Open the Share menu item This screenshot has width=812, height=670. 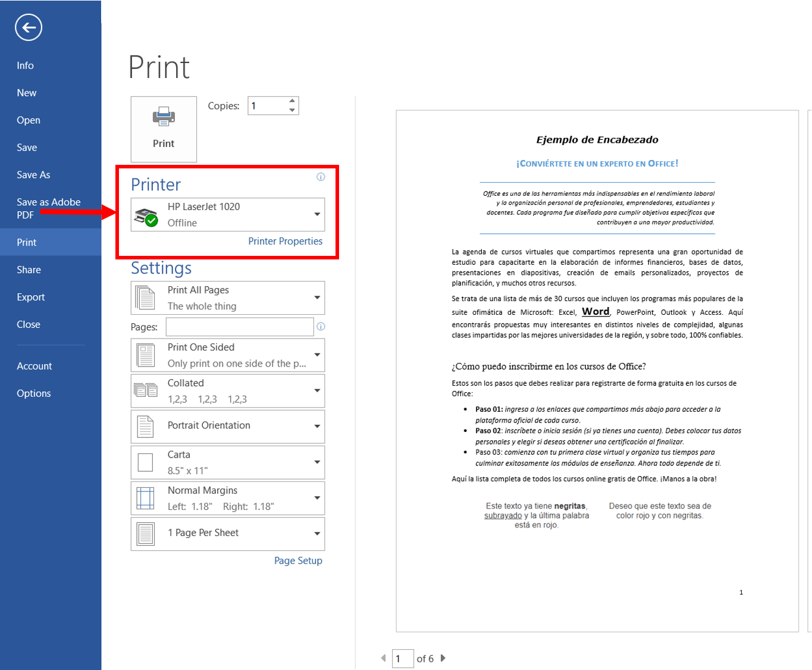pyautogui.click(x=51, y=270)
